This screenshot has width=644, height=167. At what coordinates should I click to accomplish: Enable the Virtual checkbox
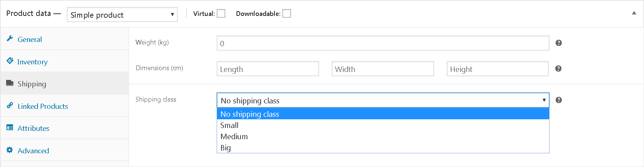pos(221,13)
